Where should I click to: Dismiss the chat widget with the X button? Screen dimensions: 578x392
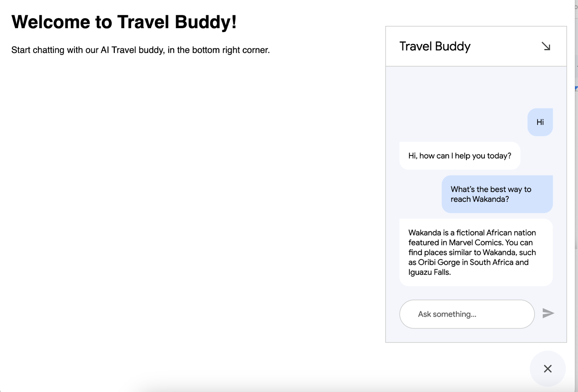pyautogui.click(x=548, y=369)
